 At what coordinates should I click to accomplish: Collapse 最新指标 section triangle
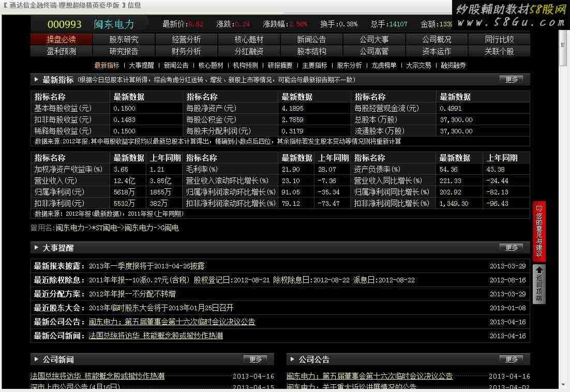(36, 79)
